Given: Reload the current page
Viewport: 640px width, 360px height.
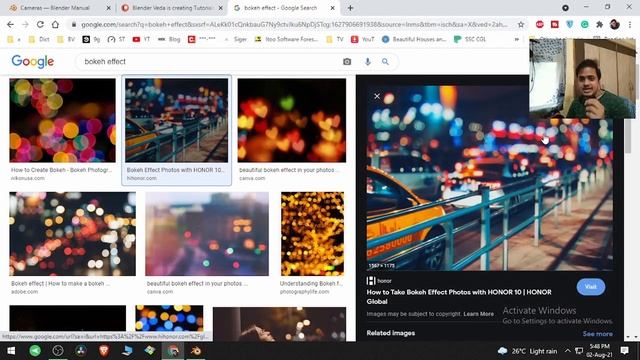Looking at the screenshot, I should click(x=40, y=24).
